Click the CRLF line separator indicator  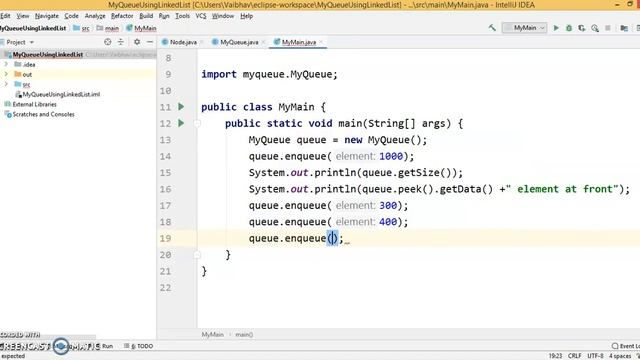click(574, 356)
